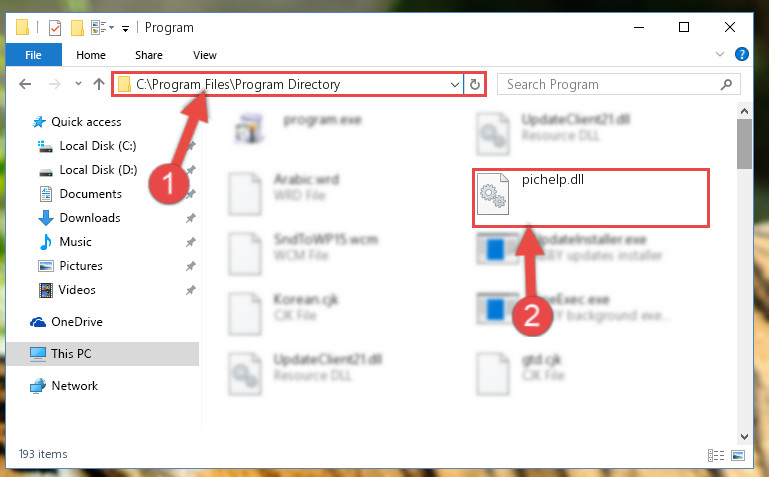Expand the address bar history dropdown
The image size is (769, 477).
[x=455, y=84]
